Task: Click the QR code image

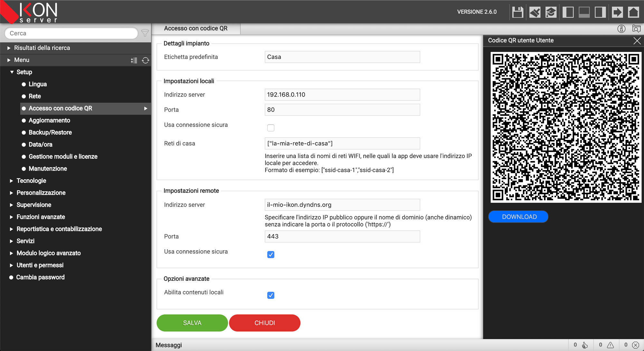Action: point(566,127)
